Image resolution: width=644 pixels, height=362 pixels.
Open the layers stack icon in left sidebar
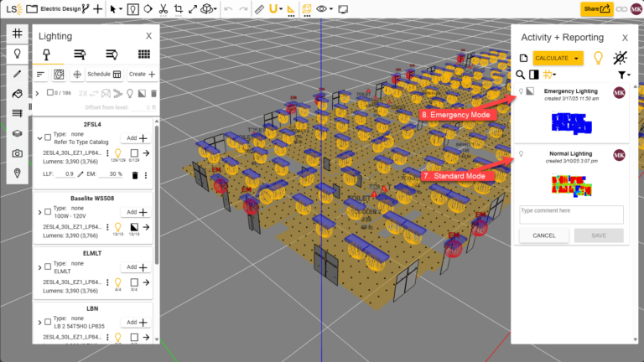[18, 133]
